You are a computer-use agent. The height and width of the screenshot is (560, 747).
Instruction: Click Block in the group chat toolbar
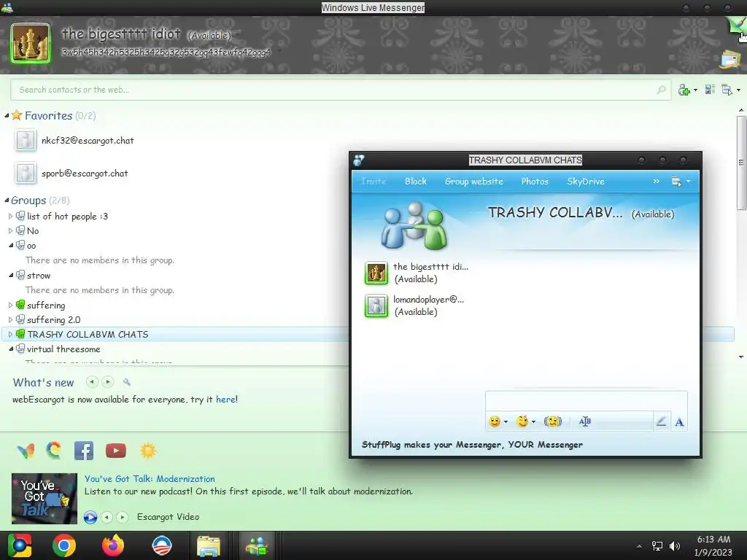(415, 182)
